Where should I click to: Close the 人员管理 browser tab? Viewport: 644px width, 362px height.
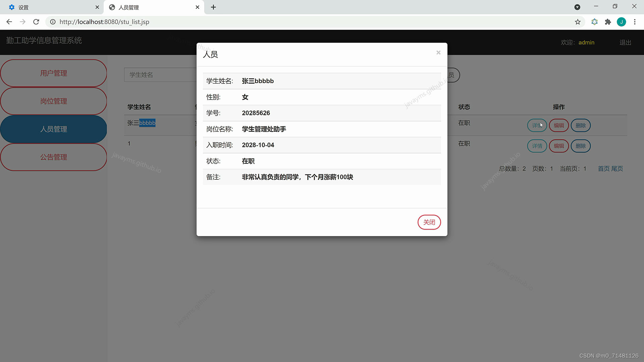coord(197,7)
